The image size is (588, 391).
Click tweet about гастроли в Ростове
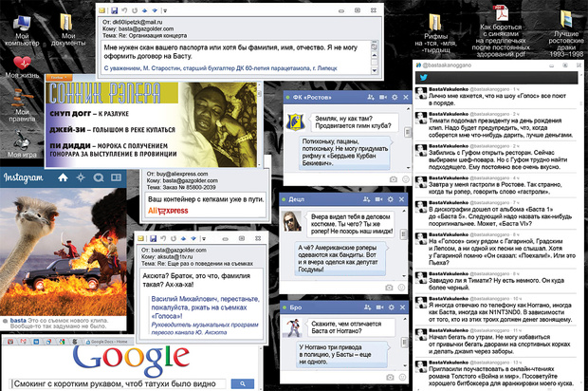point(496,185)
